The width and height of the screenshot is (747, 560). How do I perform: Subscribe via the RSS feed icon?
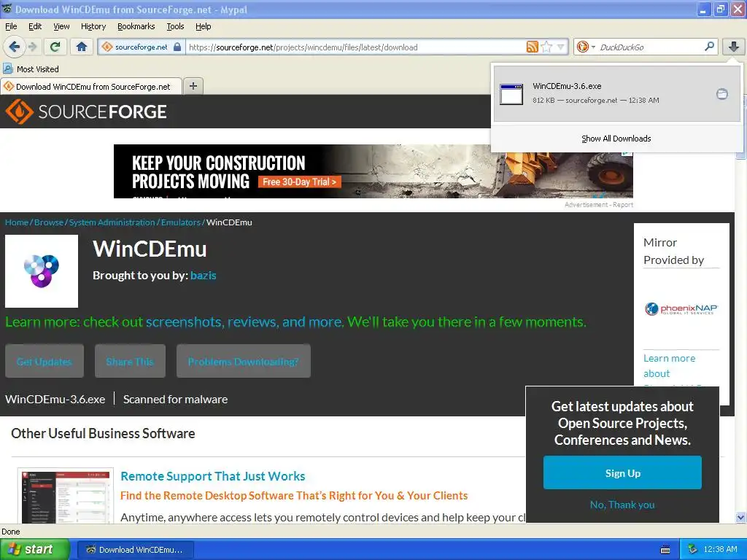click(x=532, y=47)
